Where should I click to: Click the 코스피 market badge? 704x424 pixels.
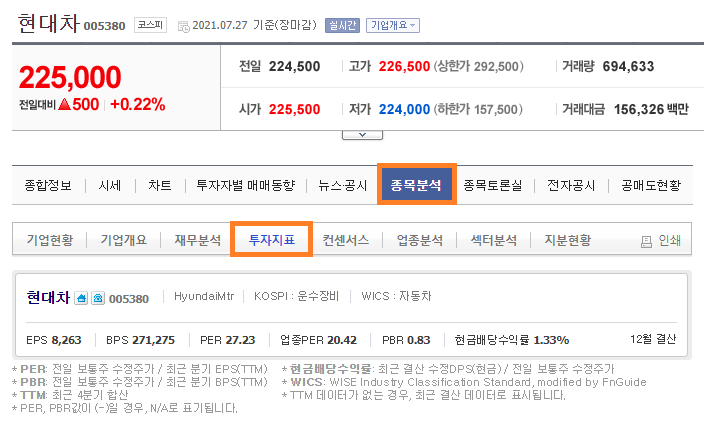[x=150, y=25]
